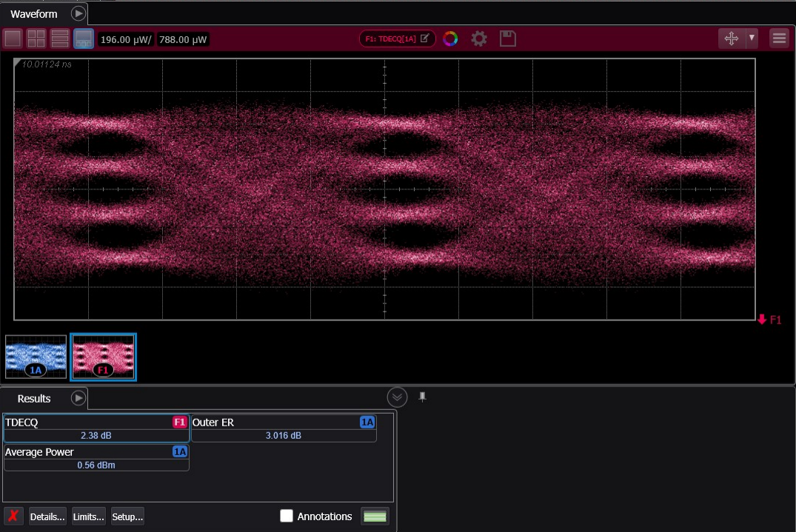Choose the stacked rows layout icon

60,38
